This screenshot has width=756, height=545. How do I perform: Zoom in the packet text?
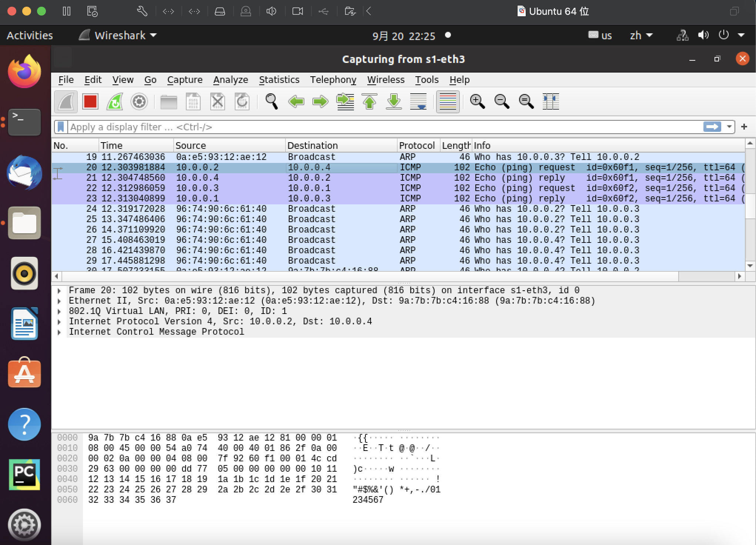477,101
